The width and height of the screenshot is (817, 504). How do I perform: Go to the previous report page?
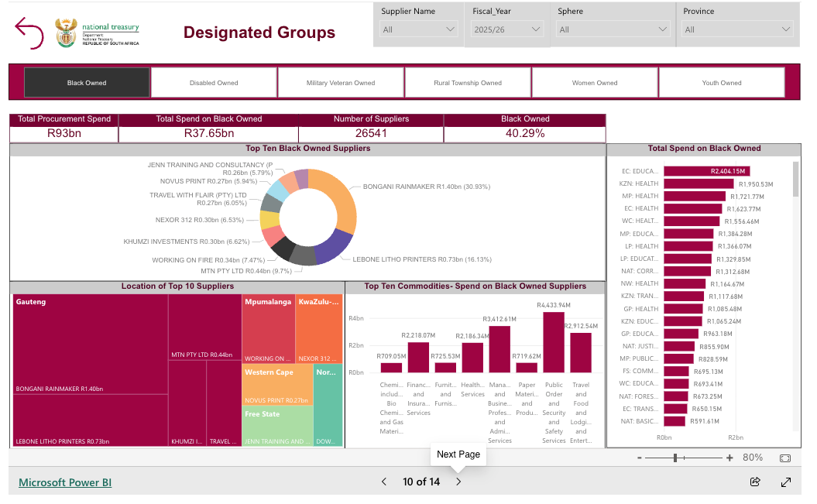[x=384, y=482]
